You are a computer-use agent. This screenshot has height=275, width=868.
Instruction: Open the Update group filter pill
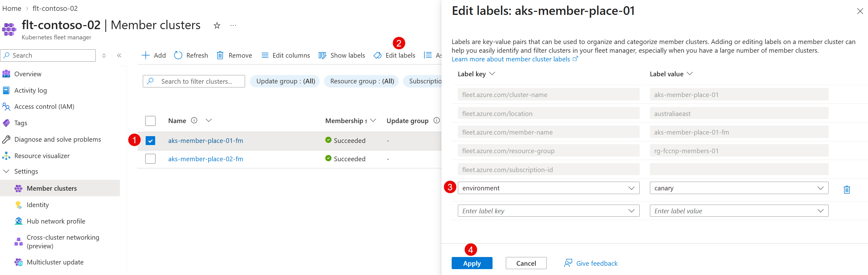tap(285, 81)
